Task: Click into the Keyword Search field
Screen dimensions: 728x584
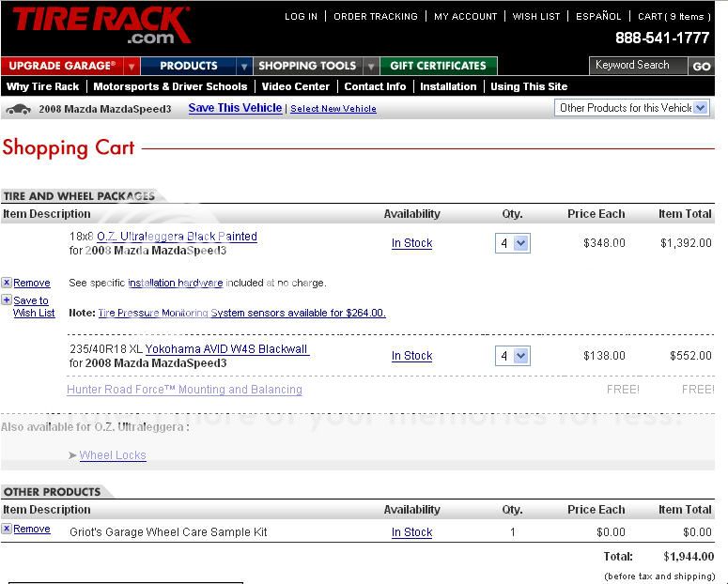Action: (x=638, y=66)
